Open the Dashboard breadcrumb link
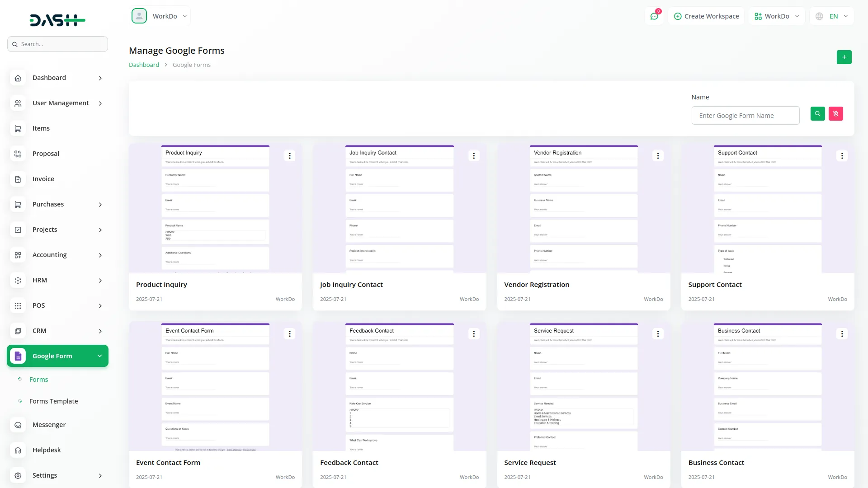The height and width of the screenshot is (488, 868). 143,65
